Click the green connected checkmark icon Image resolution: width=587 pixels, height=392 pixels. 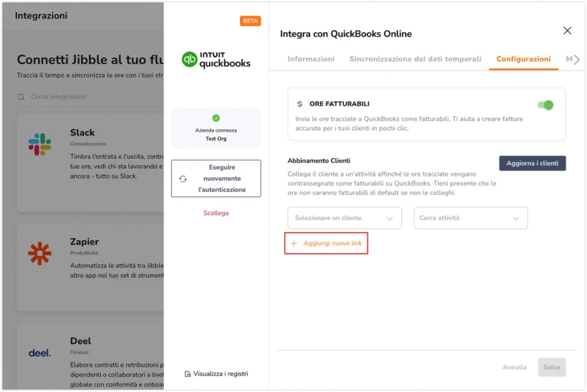pos(216,118)
